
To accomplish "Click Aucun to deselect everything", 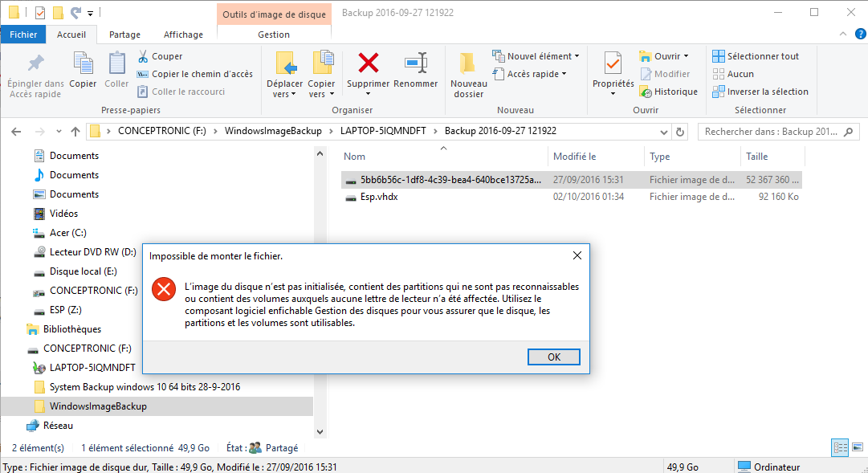I will point(733,74).
